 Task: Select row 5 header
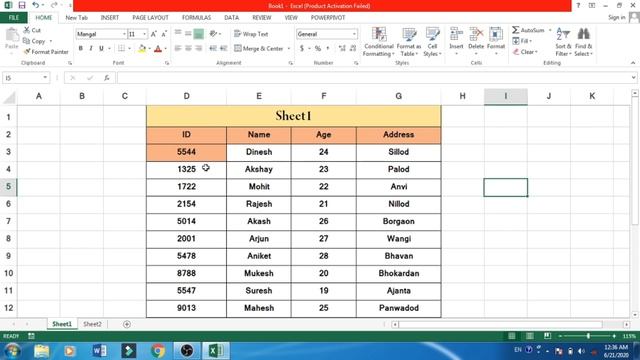pyautogui.click(x=8, y=187)
